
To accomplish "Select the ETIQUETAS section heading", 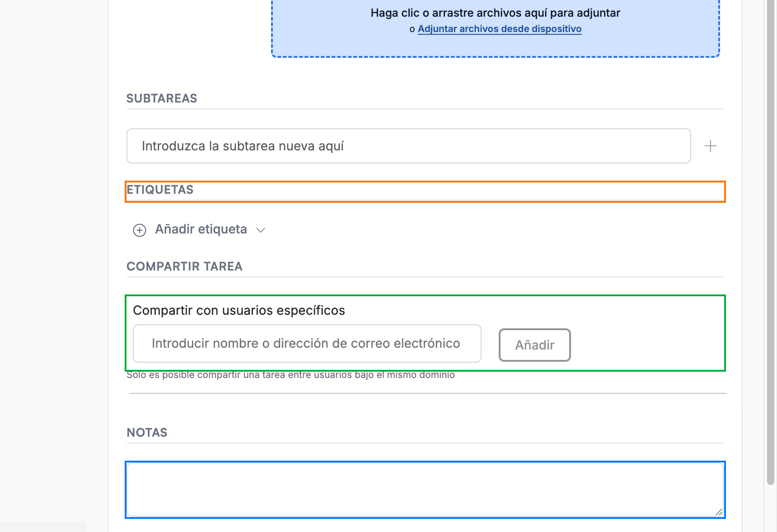I will click(x=160, y=190).
